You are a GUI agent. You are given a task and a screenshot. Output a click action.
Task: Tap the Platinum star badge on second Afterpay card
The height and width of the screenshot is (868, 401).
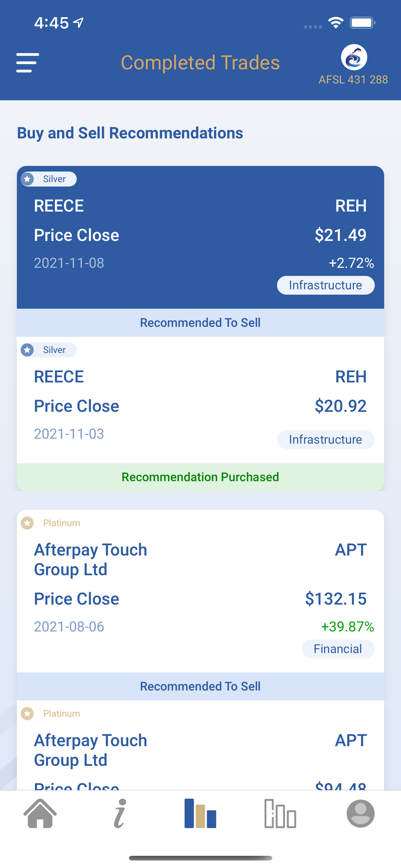click(51, 713)
